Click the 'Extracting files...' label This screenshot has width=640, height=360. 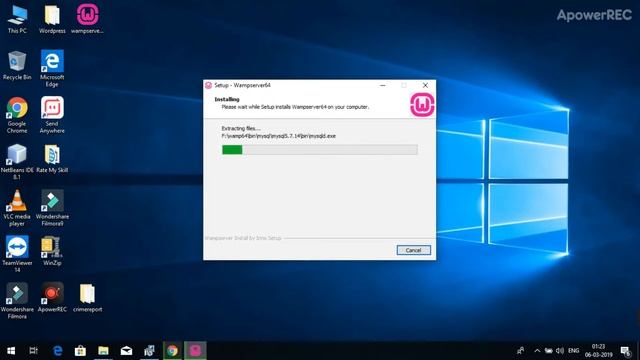coord(241,128)
